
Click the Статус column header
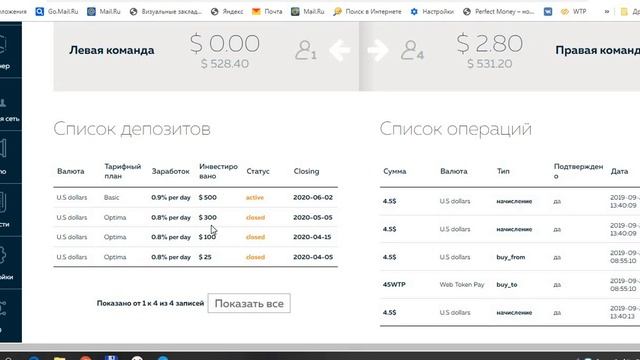pos(258,171)
